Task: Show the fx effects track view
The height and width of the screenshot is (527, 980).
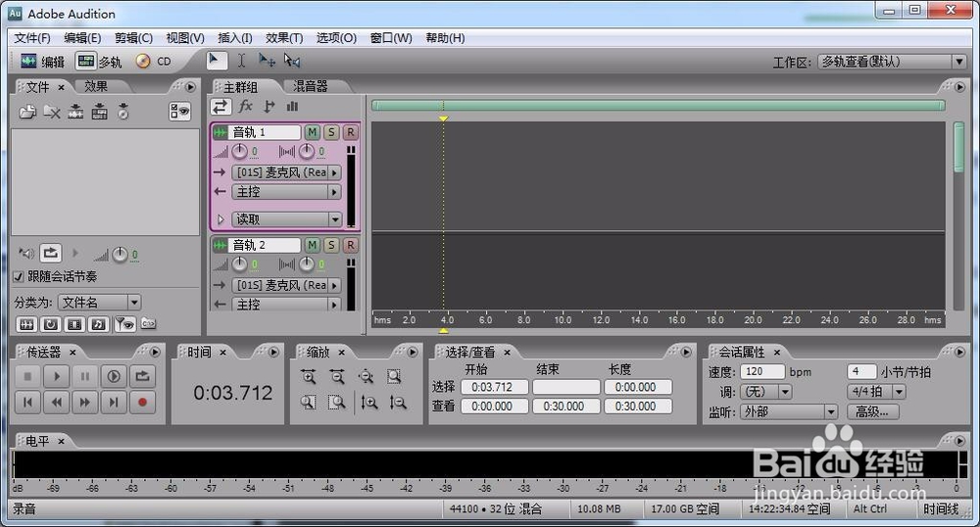Action: tap(245, 107)
